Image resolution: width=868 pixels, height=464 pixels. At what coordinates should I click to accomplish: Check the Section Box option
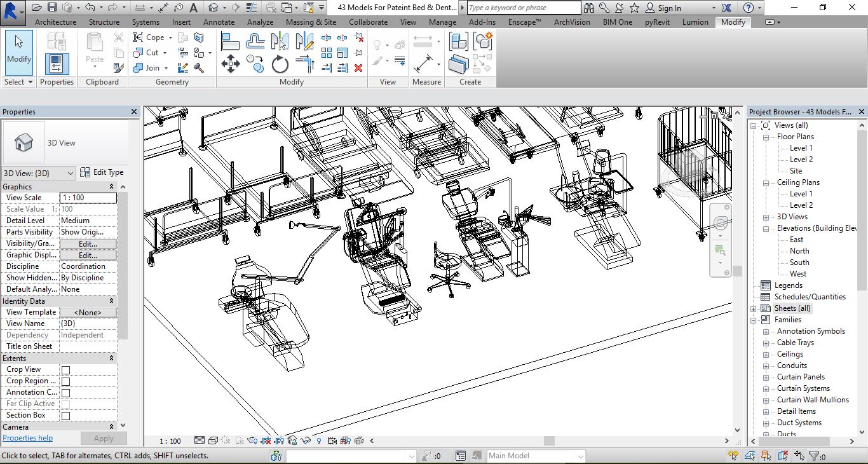tap(65, 416)
